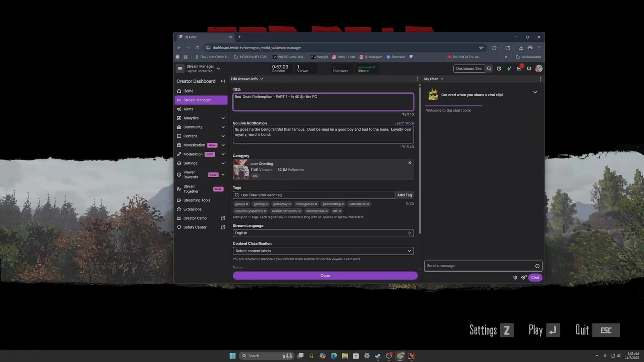Remove the 'videogames' tag

316,204
